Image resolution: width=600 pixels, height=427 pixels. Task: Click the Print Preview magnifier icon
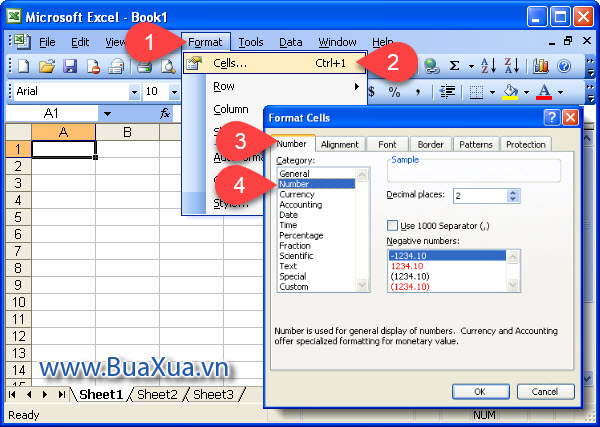coord(168,66)
